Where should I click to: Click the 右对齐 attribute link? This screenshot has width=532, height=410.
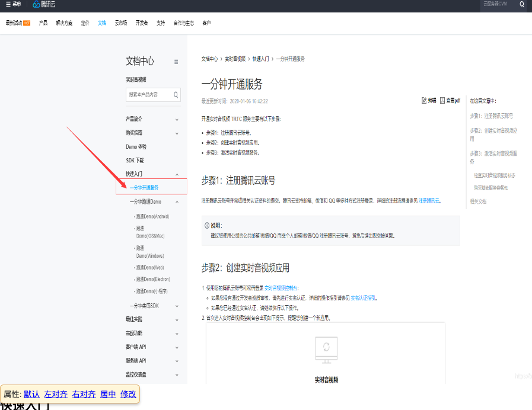(84, 394)
